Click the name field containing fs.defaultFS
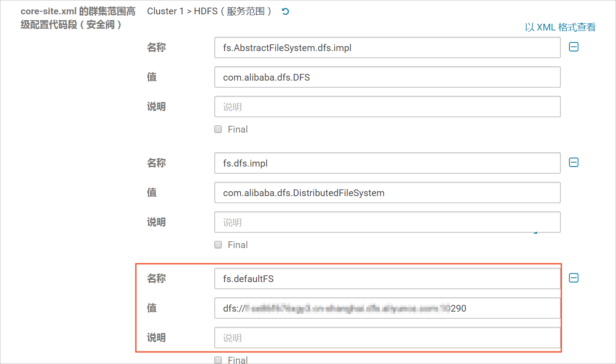 (387, 278)
